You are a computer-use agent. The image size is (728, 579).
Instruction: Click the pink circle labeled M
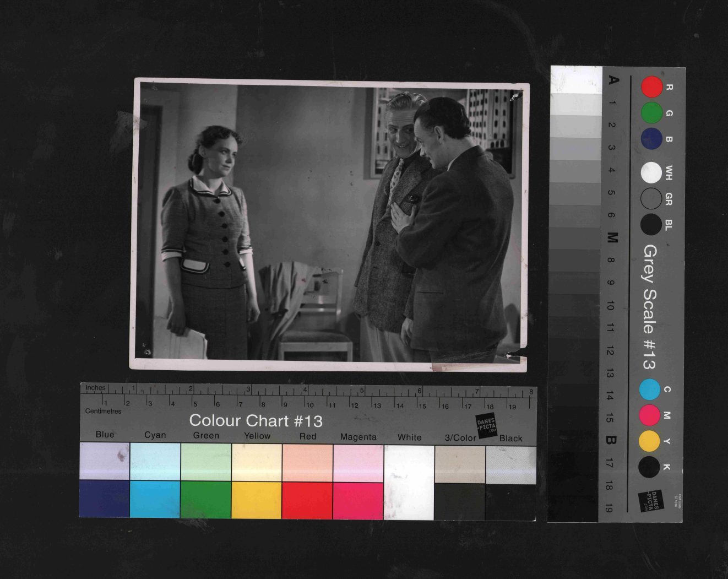[650, 415]
